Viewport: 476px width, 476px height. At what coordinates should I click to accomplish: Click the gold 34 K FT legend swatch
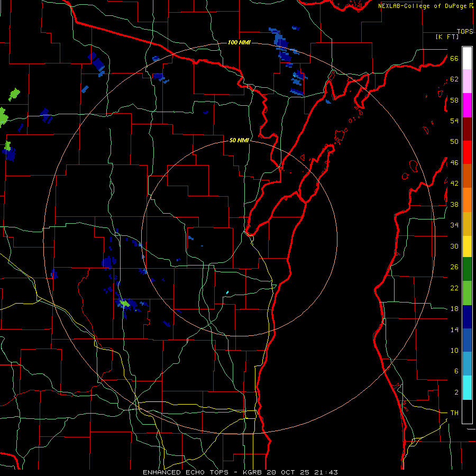pos(467,224)
